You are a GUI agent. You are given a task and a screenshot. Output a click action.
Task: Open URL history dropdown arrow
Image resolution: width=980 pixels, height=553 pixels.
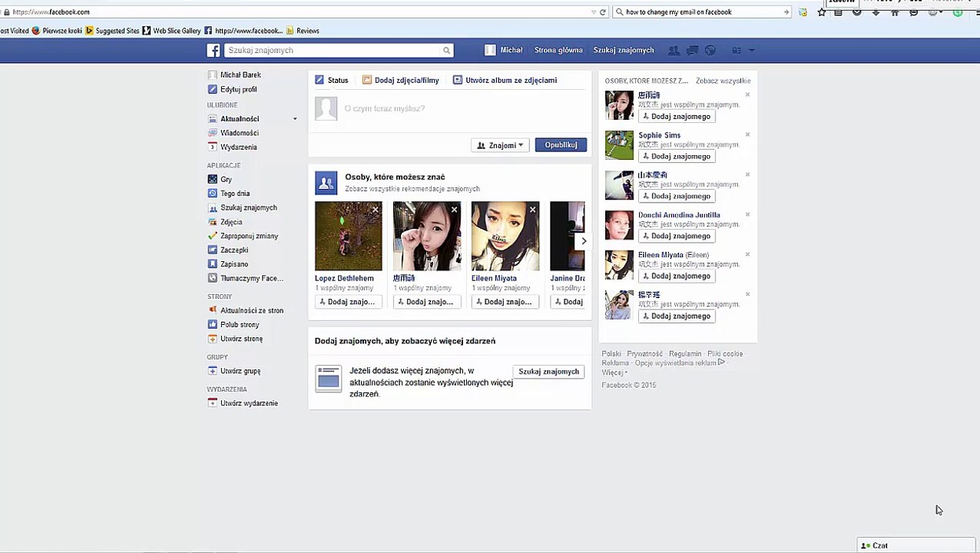pyautogui.click(x=594, y=12)
